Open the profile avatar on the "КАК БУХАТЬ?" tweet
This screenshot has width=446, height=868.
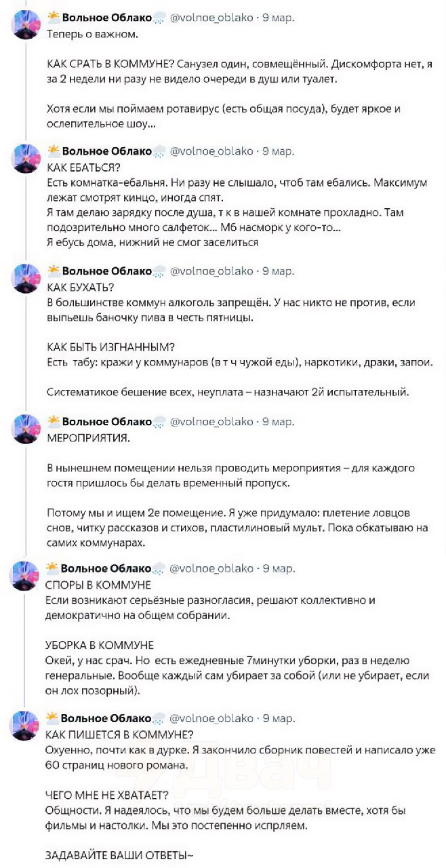tap(26, 279)
